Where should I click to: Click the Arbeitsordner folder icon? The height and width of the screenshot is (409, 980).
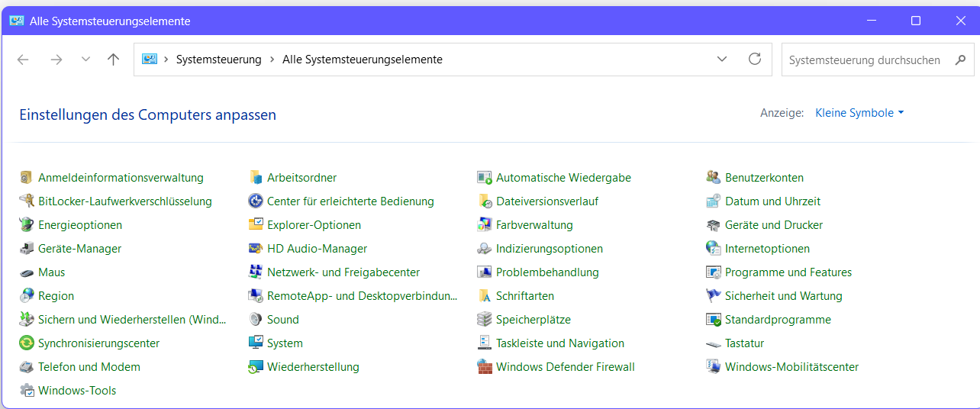point(256,178)
